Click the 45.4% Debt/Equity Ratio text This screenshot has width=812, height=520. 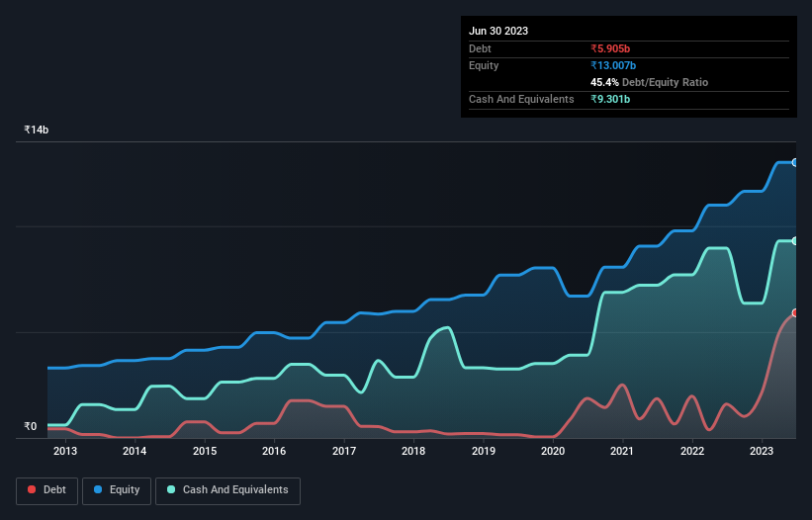point(650,82)
